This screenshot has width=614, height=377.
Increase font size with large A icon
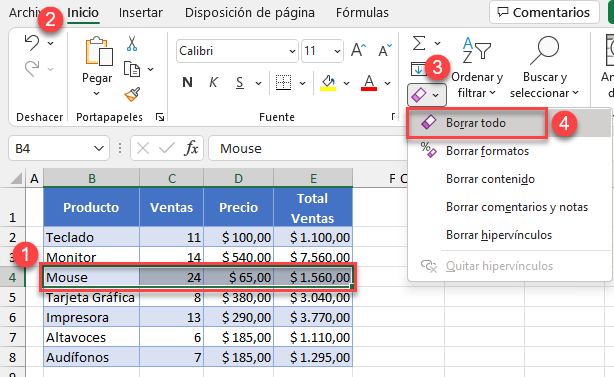358,51
